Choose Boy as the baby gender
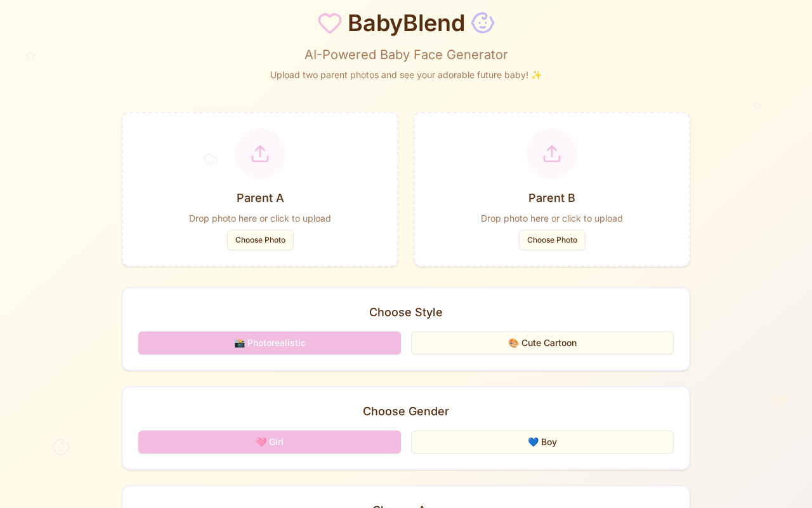Viewport: 812px width, 508px height. click(542, 442)
